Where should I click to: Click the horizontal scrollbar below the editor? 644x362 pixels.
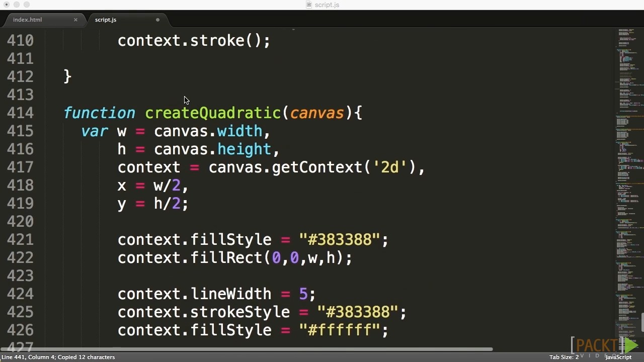point(247,349)
